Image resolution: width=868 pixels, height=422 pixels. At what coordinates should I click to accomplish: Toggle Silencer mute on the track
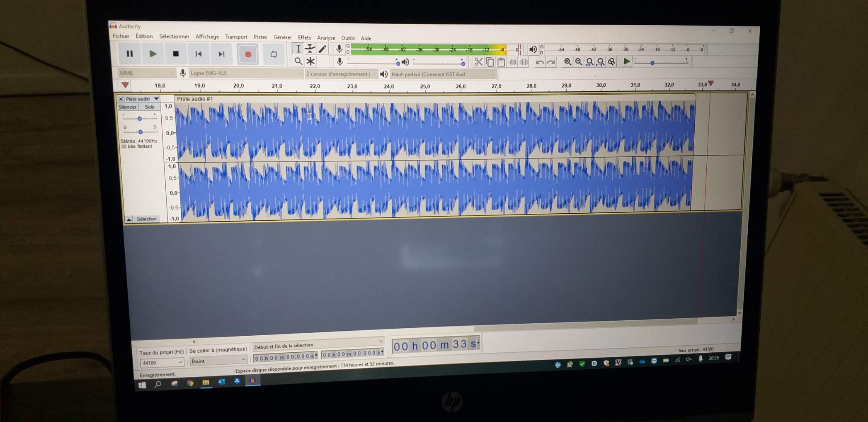pyautogui.click(x=128, y=107)
